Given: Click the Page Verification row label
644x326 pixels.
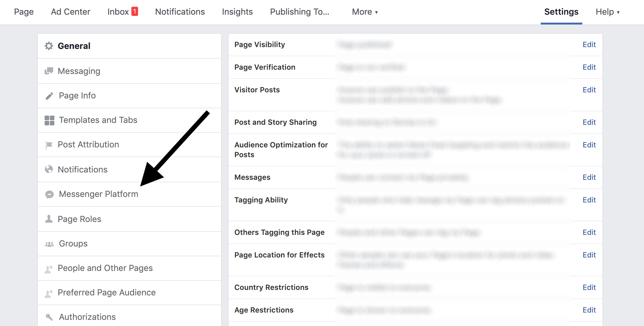Looking at the screenshot, I should 265,67.
